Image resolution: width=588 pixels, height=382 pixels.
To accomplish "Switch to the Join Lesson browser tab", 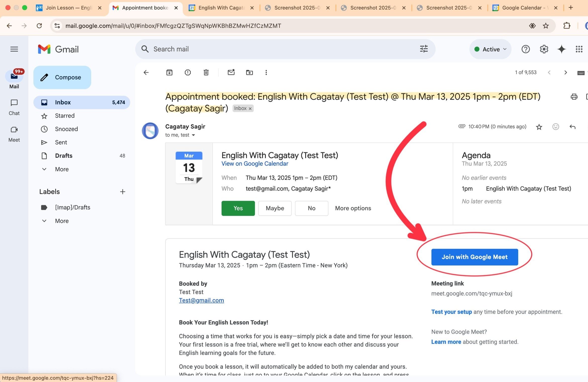I will (69, 8).
